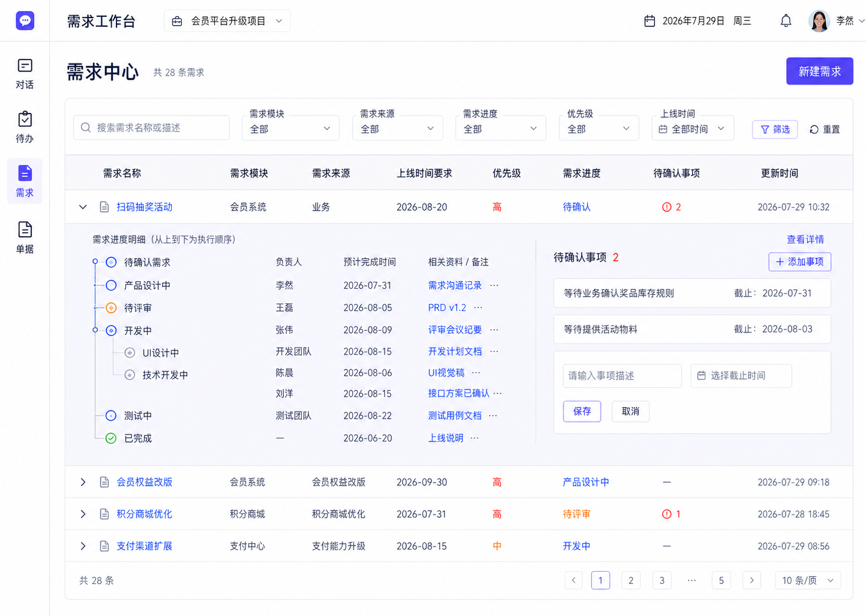This screenshot has width=866, height=616.
Task: Open the 需求进度 filter dropdown
Action: (500, 129)
